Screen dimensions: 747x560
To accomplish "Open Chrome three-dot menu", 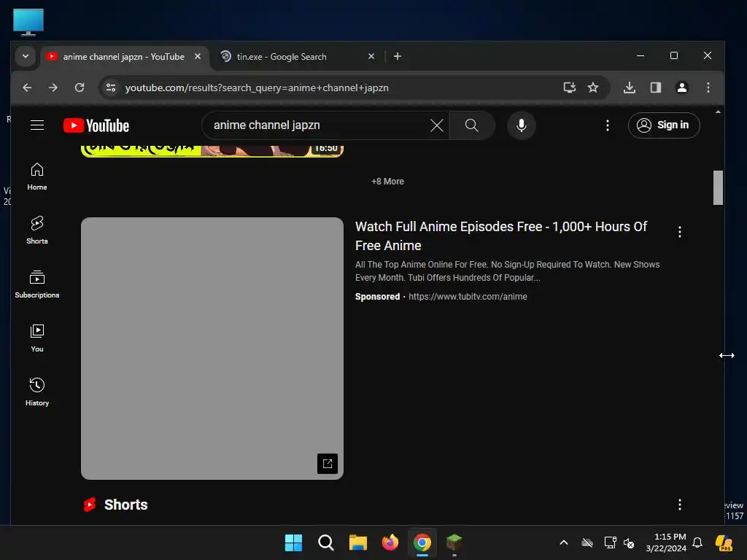I will point(708,87).
